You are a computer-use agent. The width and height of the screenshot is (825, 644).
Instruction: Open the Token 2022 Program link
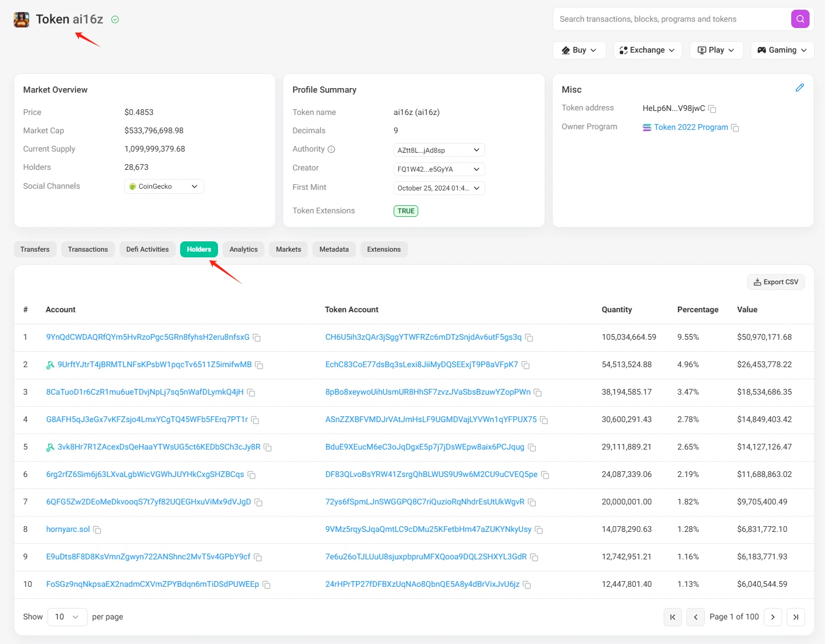pyautogui.click(x=691, y=127)
